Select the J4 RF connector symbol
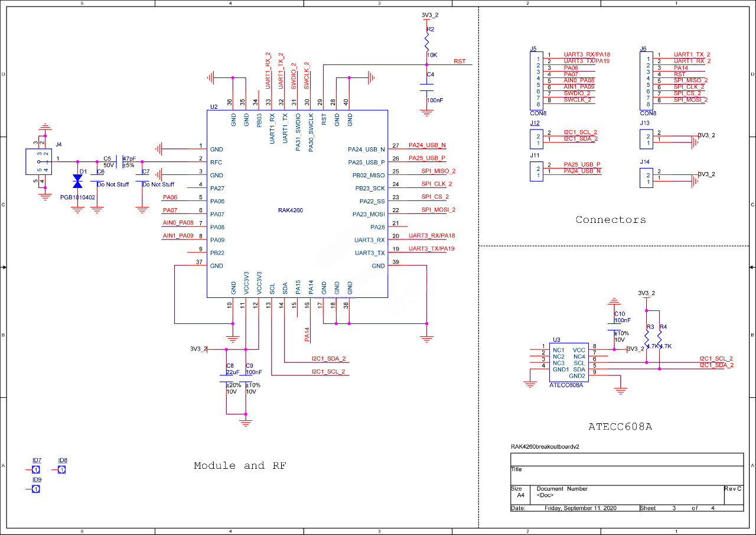 [x=38, y=161]
